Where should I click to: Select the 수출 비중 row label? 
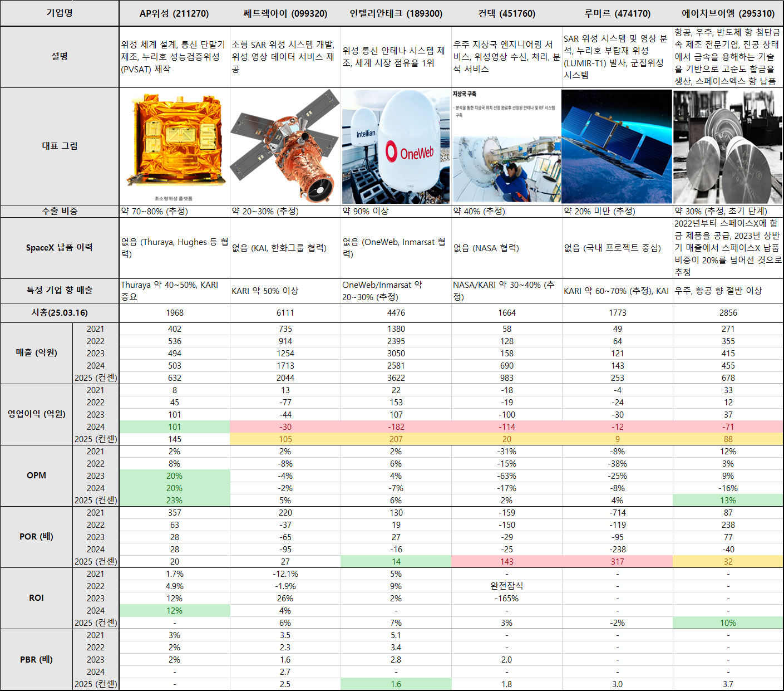click(60, 211)
